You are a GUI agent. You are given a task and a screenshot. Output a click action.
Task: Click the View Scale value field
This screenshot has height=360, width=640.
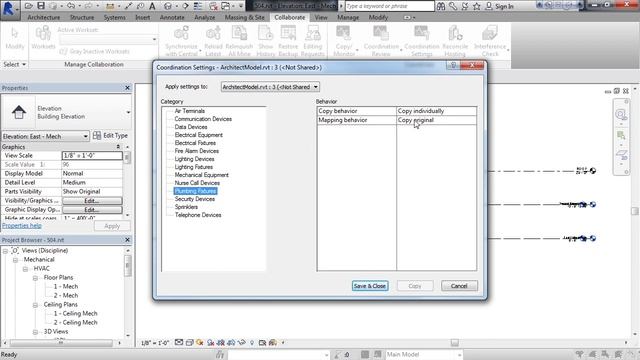pos(92,156)
